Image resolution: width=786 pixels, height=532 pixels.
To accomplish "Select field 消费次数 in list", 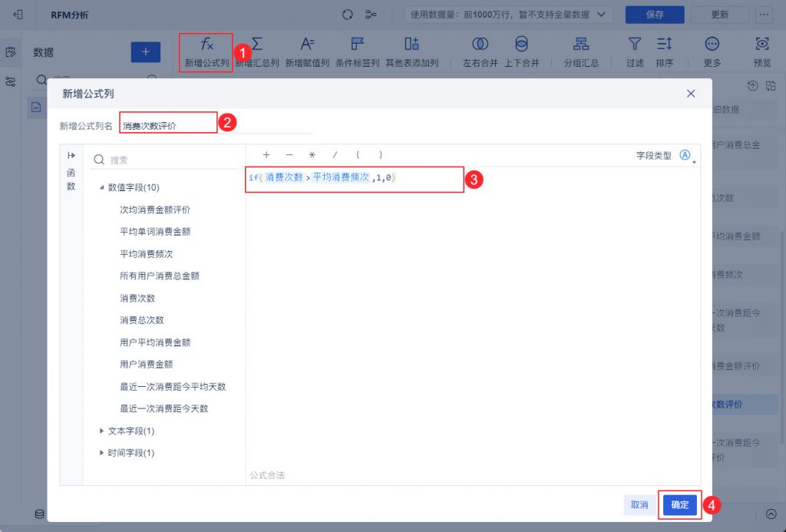I will tap(137, 298).
